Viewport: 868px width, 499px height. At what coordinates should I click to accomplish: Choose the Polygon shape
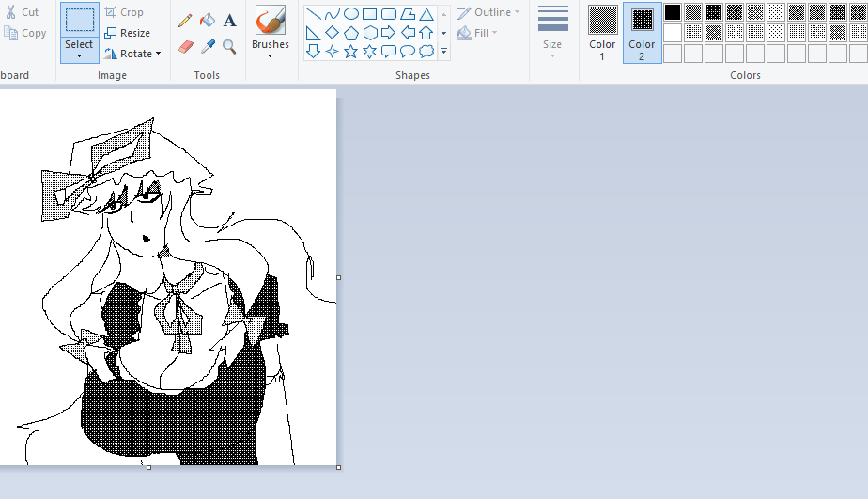[x=408, y=14]
